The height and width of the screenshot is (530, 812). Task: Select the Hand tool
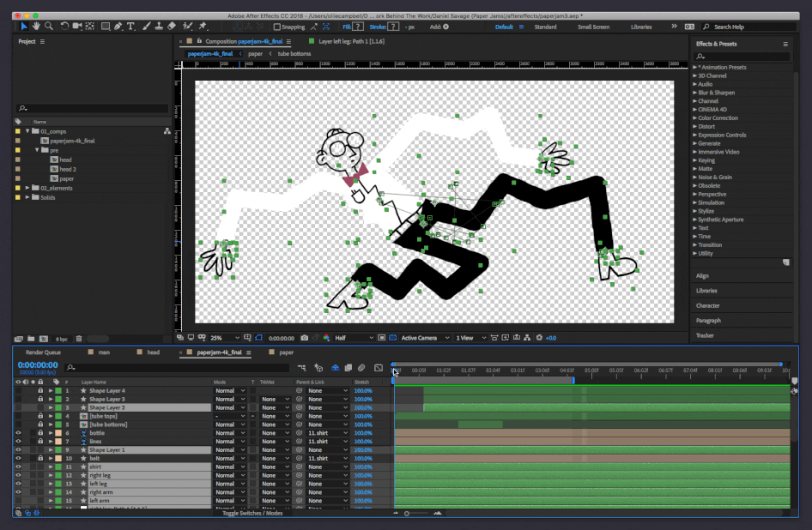coord(37,27)
